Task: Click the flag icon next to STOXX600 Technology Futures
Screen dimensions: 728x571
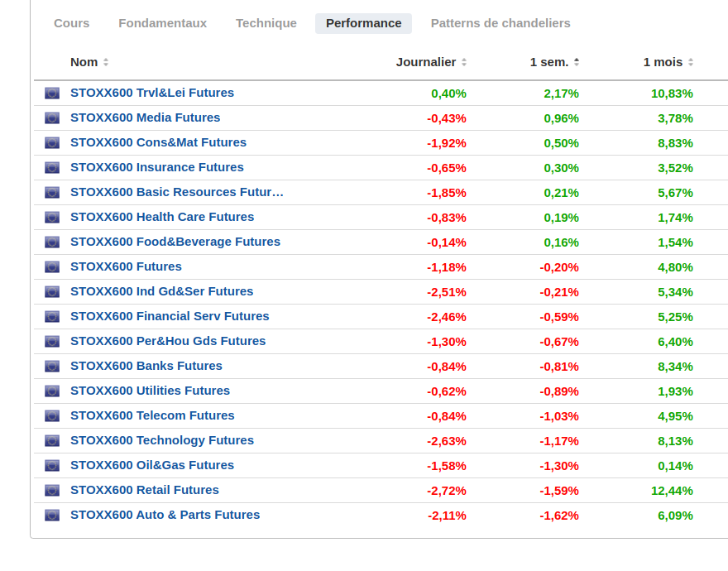Action: tap(52, 441)
